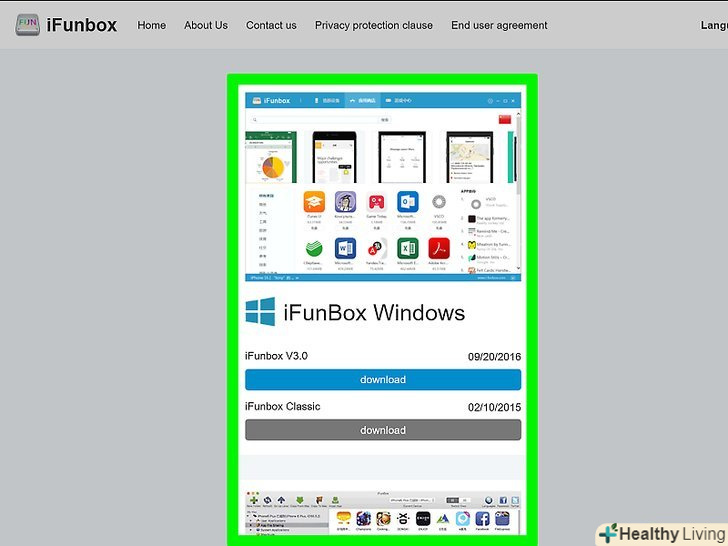Click the 09/20/2016 date text

point(494,357)
